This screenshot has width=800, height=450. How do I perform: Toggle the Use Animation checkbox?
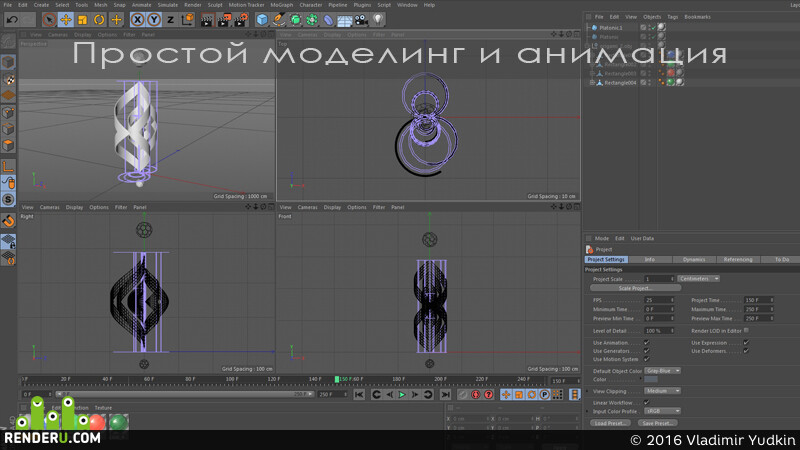coord(646,342)
